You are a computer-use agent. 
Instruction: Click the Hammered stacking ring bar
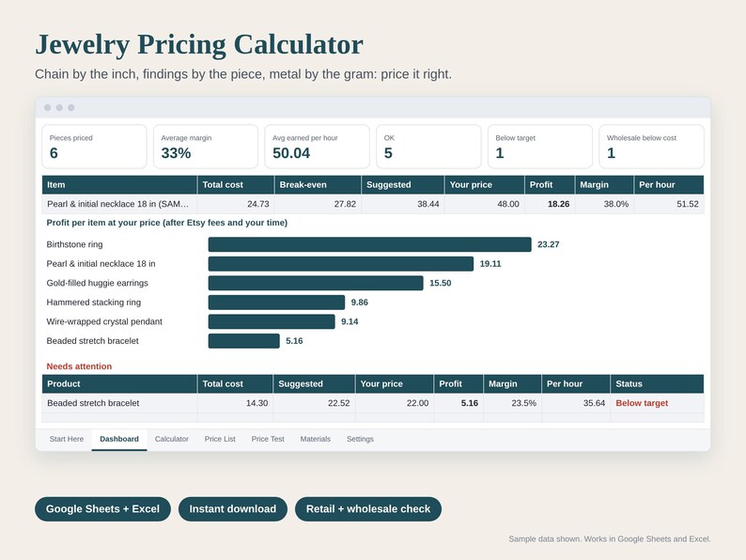[276, 303]
